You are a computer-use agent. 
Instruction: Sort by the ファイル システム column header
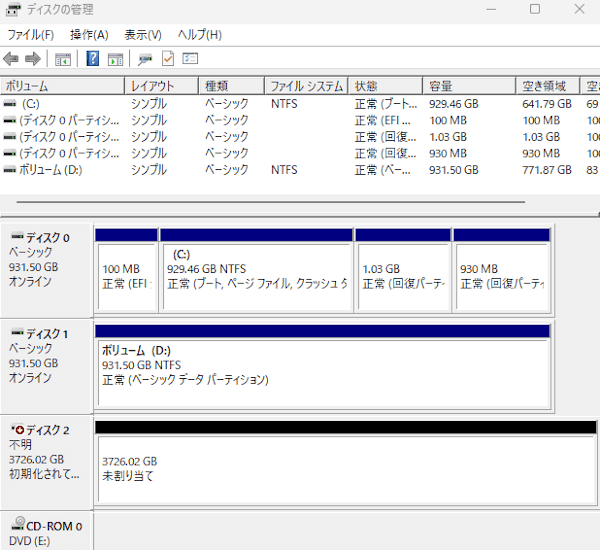click(306, 86)
